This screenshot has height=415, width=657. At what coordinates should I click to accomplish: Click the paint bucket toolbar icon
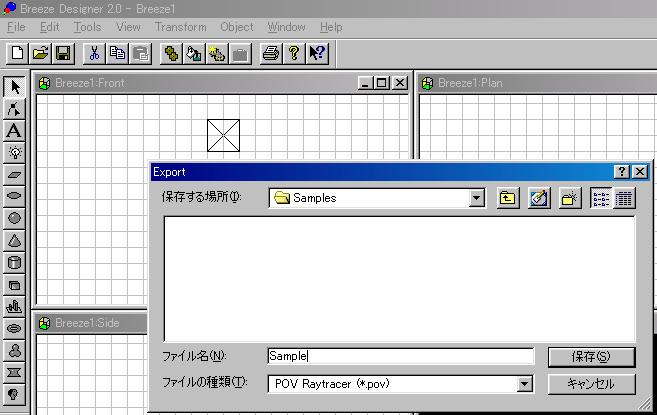coord(194,54)
